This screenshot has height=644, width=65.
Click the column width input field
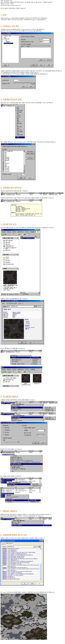pyautogui.click(x=23, y=174)
